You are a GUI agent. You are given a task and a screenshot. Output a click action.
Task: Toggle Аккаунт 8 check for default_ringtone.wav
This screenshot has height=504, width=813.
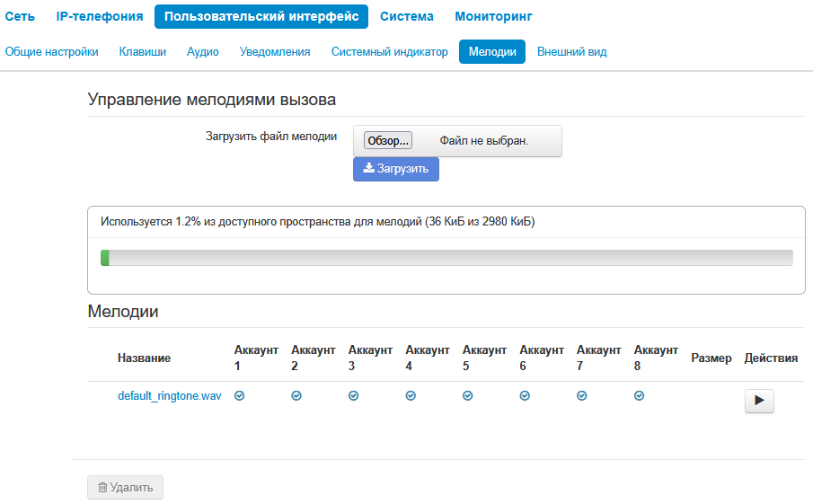(x=639, y=395)
